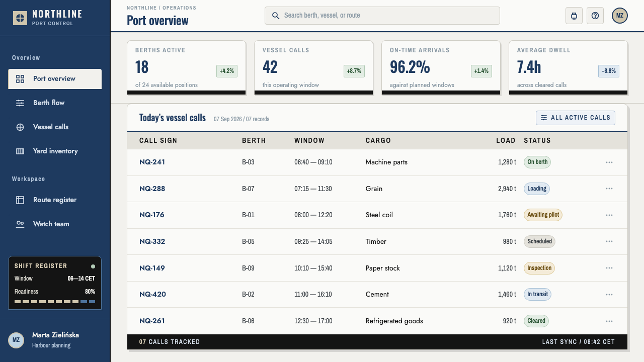This screenshot has width=644, height=362.
Task: Click the shift register status dot
Action: point(93,266)
